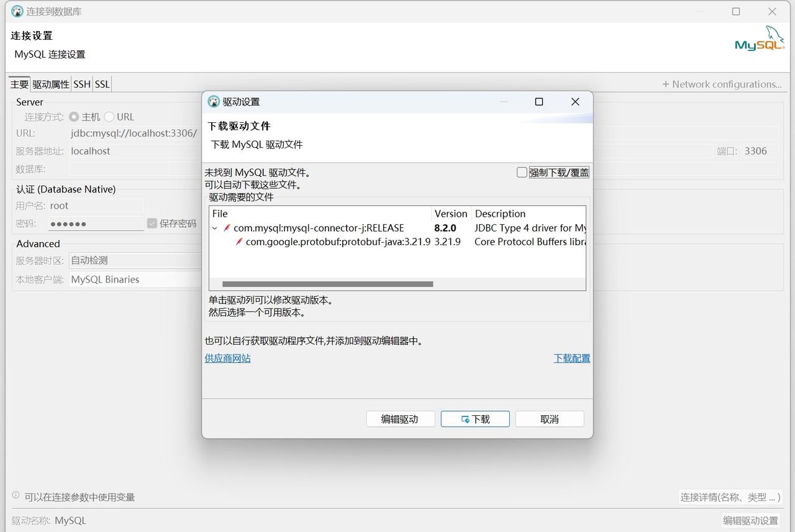
Task: Click the 编辑驱动设置 button
Action: tap(750, 520)
